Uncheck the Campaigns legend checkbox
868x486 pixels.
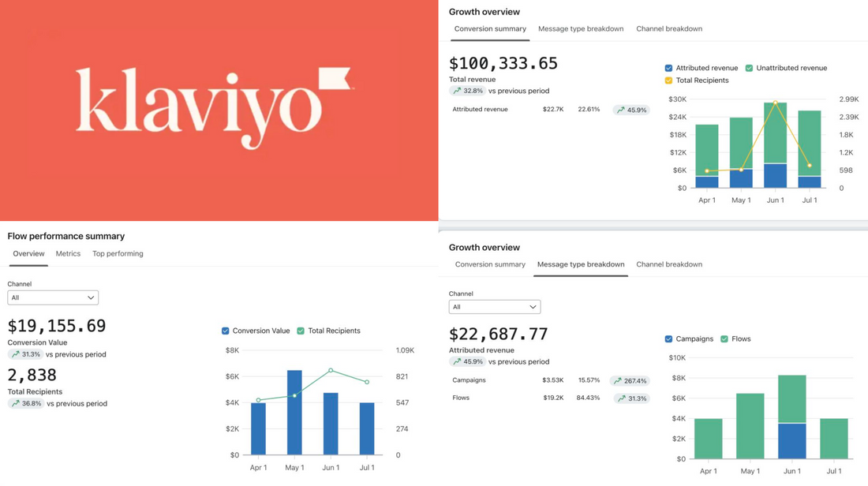[668, 338]
